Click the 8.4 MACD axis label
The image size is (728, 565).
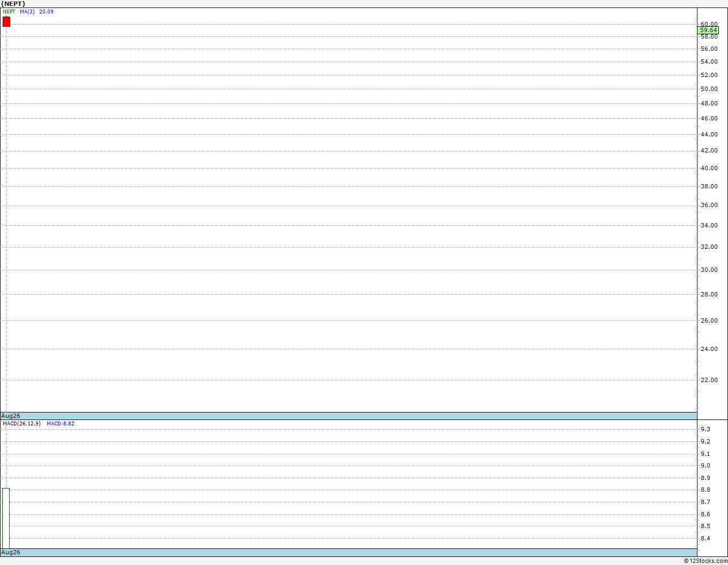tap(706, 538)
